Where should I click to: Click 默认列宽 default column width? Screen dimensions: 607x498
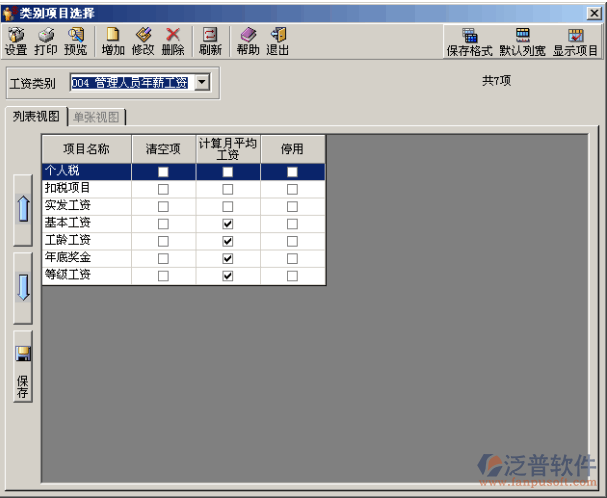click(x=522, y=42)
